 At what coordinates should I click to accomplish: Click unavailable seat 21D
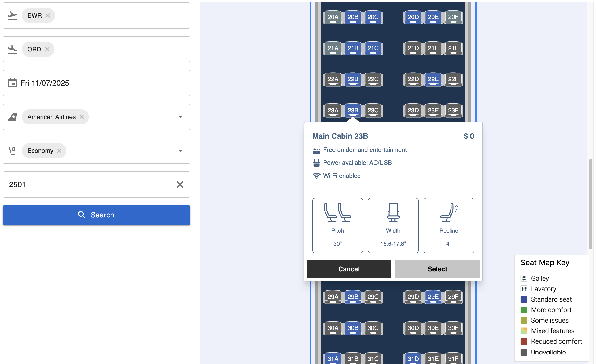tap(413, 48)
